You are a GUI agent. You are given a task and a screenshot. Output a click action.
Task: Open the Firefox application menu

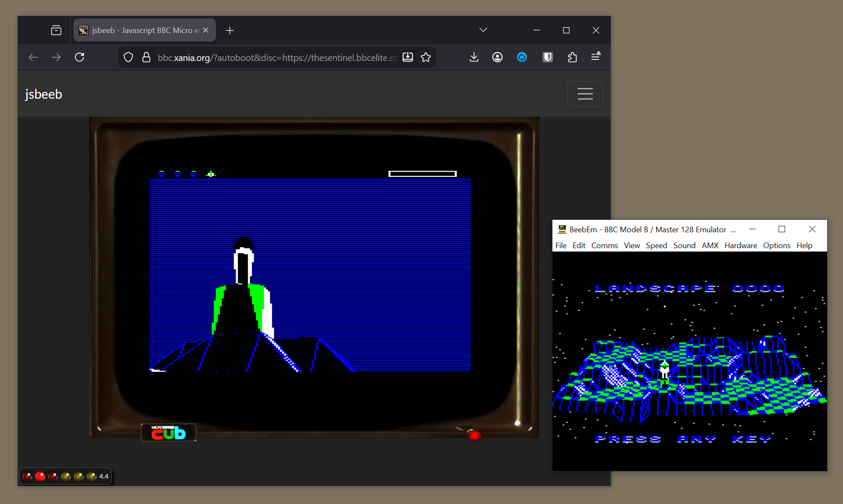coord(596,57)
